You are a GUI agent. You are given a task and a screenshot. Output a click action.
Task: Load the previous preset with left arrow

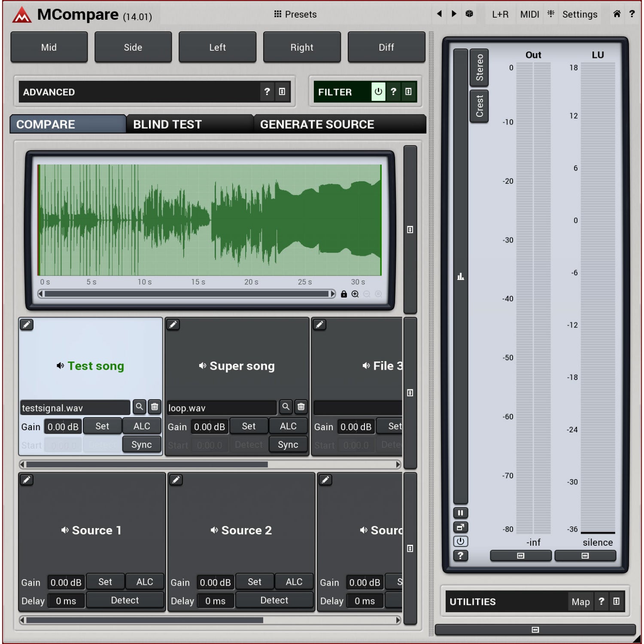439,14
